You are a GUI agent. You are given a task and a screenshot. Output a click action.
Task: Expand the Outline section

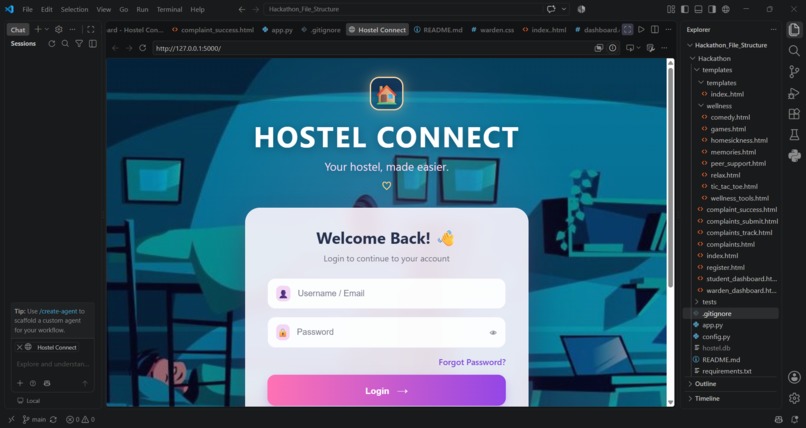(705, 384)
